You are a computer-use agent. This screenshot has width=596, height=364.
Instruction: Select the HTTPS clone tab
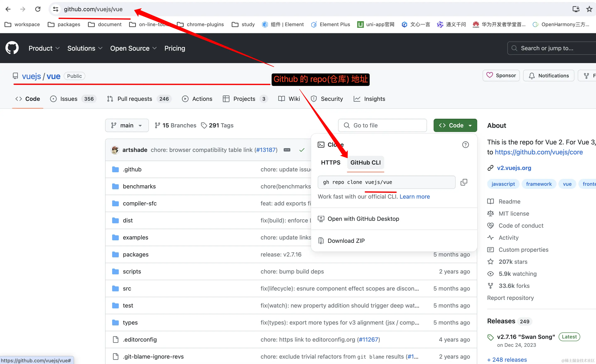331,162
